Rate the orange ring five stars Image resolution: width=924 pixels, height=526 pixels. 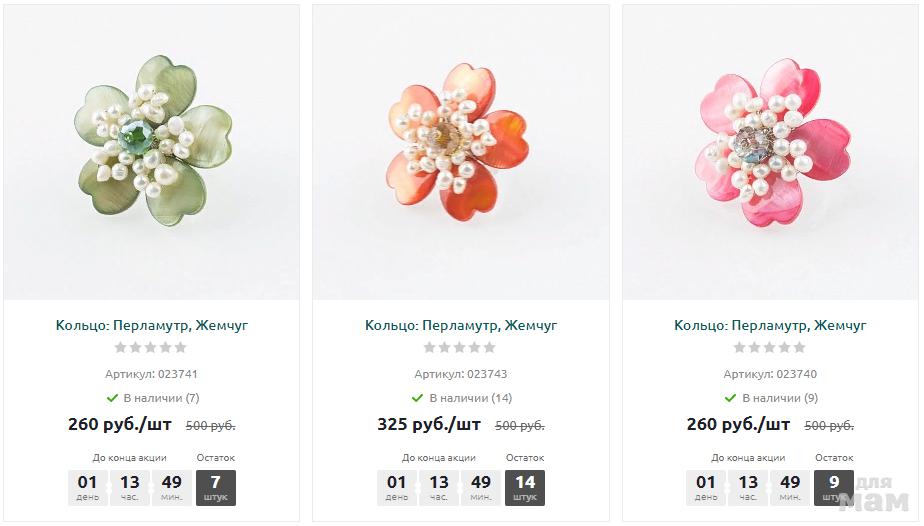[490, 348]
